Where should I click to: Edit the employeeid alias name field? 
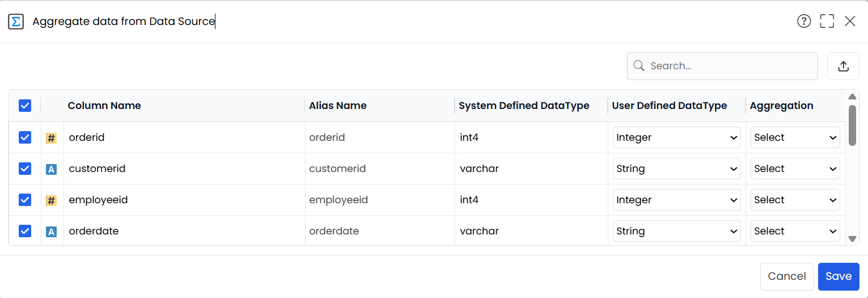[380, 200]
